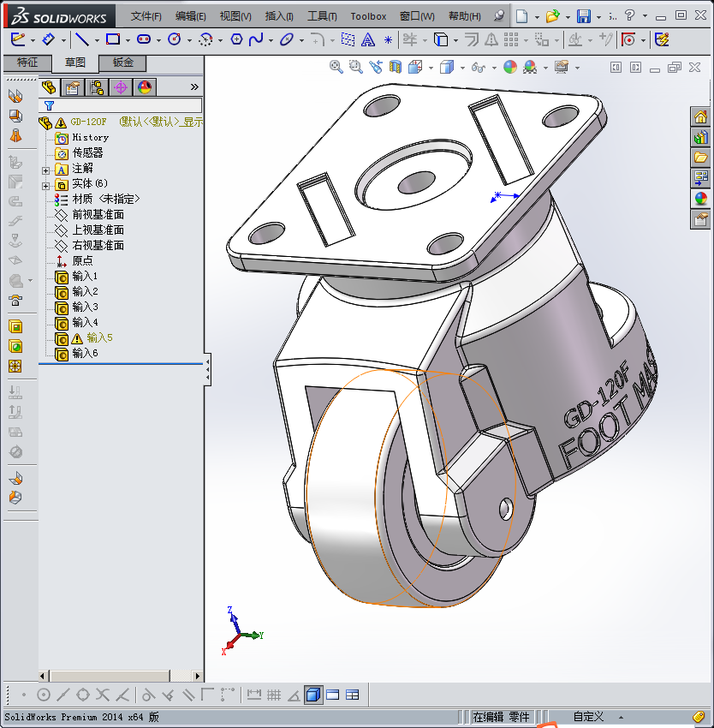Screen dimensions: 714x728
Task: Click the Smart Dimension tool
Action: 48,39
